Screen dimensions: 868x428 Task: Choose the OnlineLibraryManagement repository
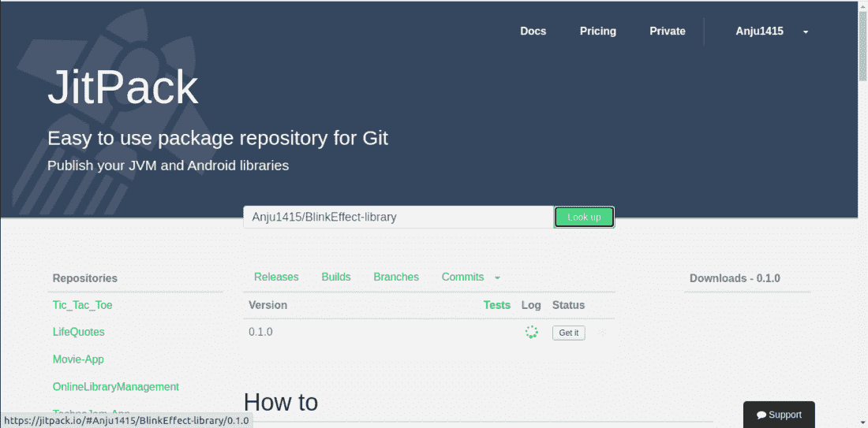point(115,387)
